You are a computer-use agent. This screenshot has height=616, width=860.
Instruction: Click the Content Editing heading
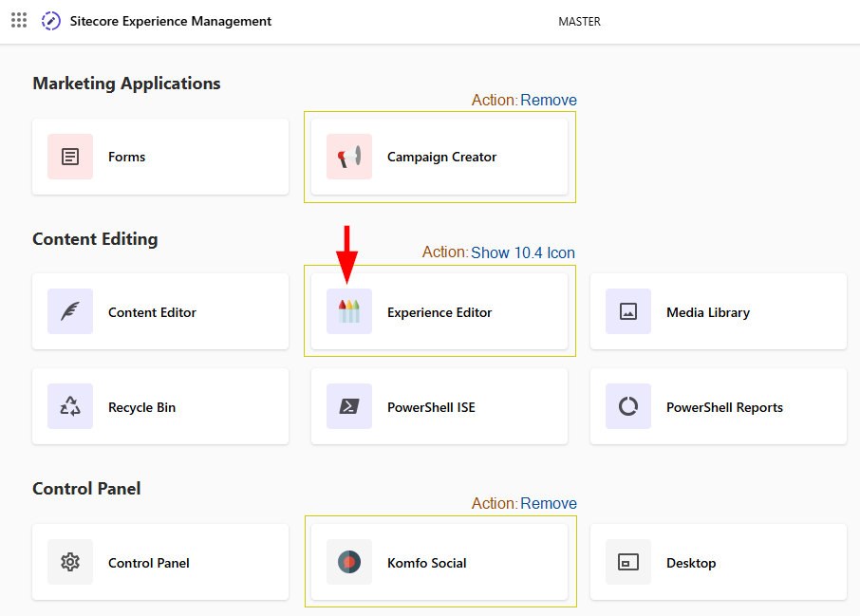pos(96,239)
